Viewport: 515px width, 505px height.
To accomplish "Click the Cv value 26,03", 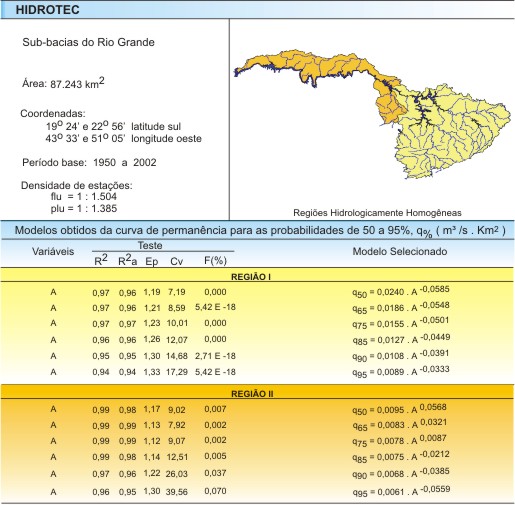I will coord(177,474).
